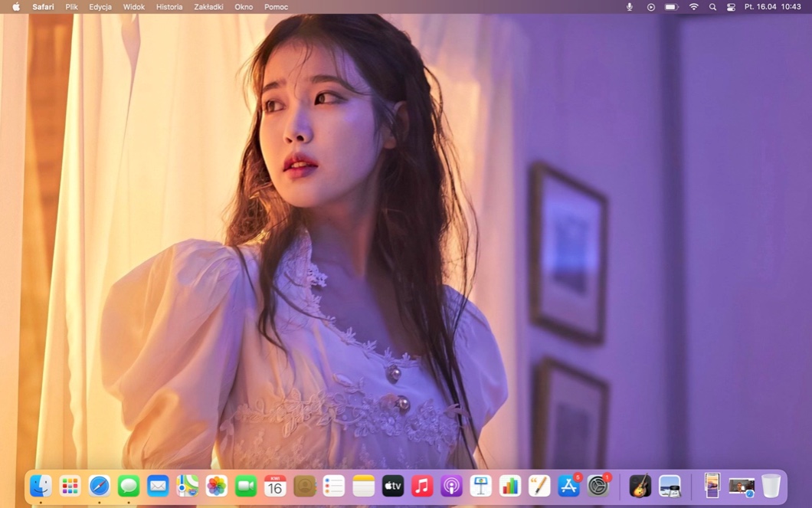
Task: Open System Preferences gear icon
Action: click(x=598, y=486)
